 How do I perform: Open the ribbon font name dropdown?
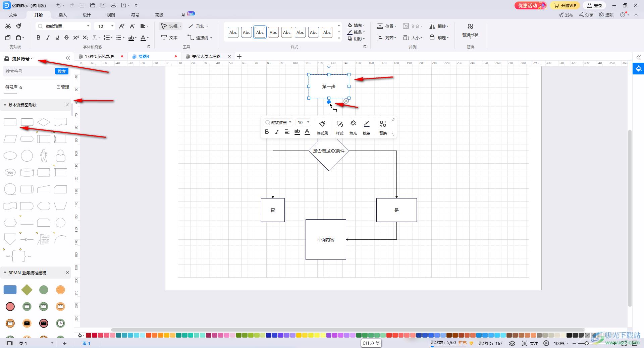pyautogui.click(x=88, y=26)
